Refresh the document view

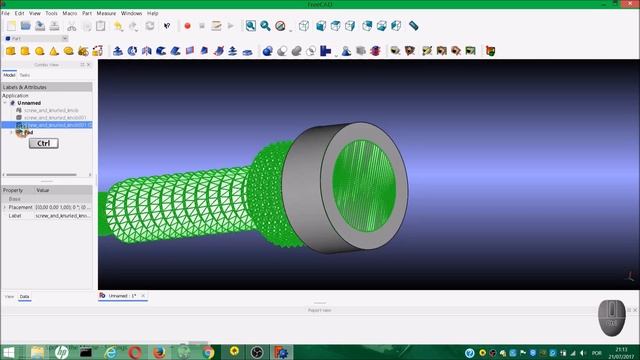[x=150, y=26]
